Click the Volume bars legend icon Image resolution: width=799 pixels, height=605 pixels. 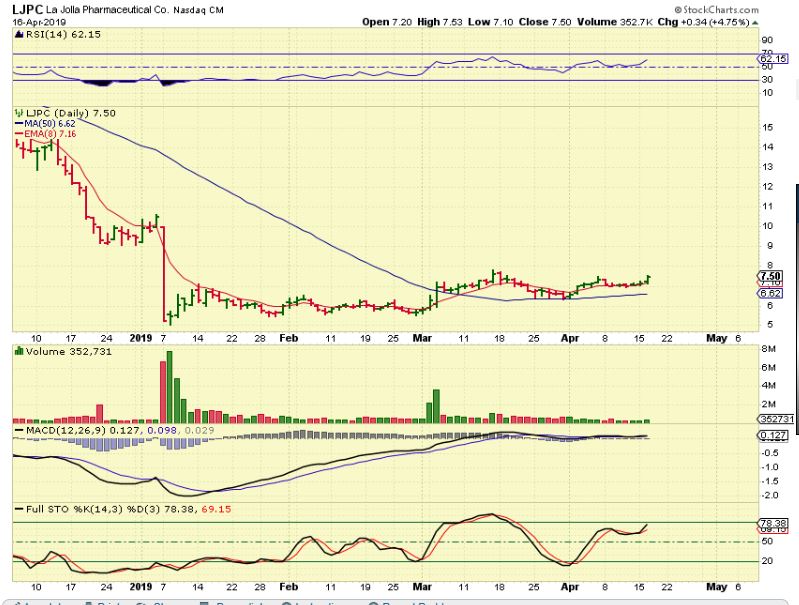click(19, 351)
